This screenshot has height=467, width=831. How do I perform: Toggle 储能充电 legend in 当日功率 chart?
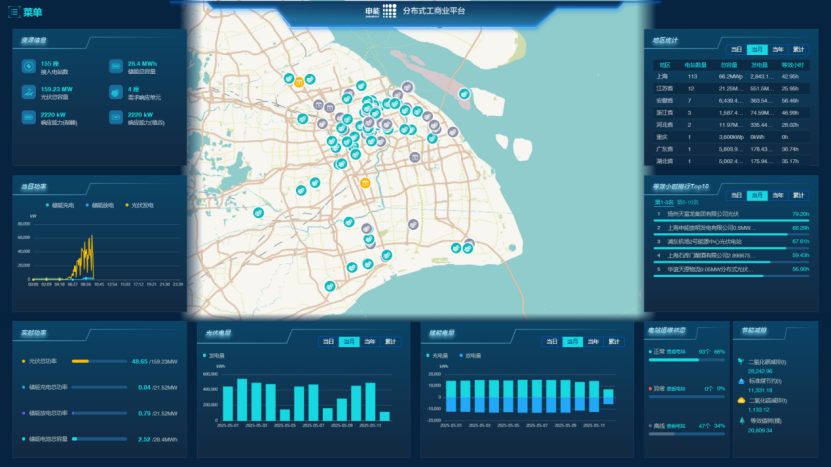(x=62, y=205)
